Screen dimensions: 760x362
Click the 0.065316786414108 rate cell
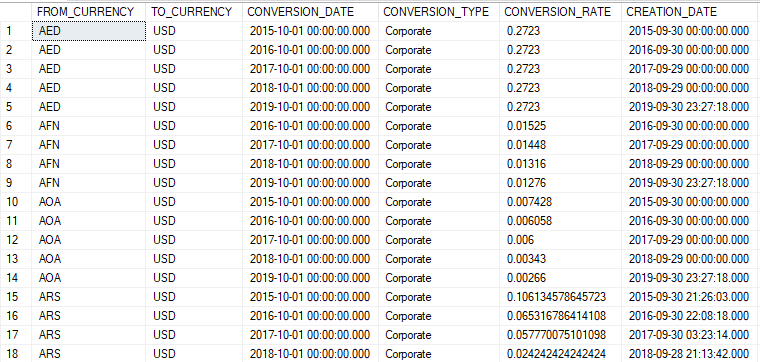click(x=561, y=316)
